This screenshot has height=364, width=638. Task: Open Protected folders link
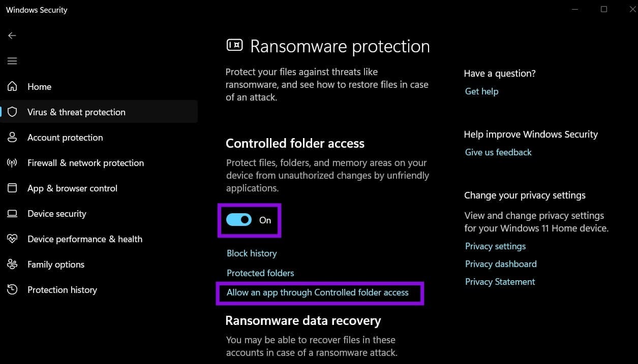(260, 273)
